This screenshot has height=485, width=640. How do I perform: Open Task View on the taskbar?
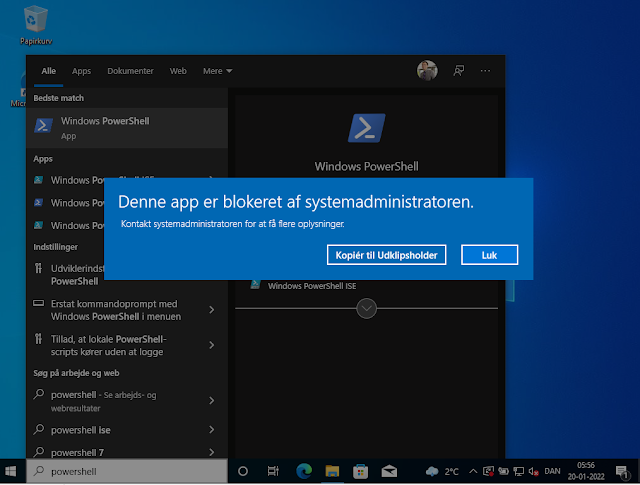point(273,472)
